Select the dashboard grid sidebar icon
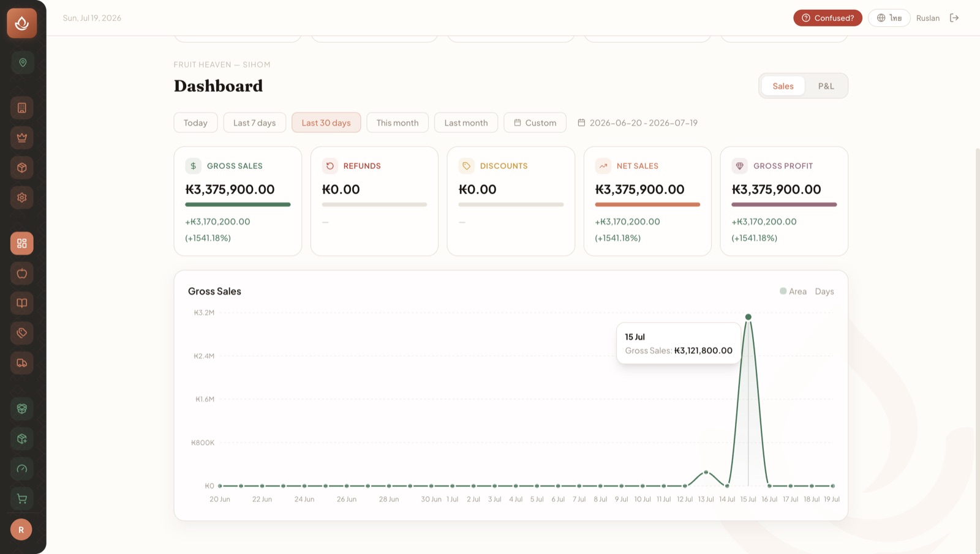 [22, 243]
